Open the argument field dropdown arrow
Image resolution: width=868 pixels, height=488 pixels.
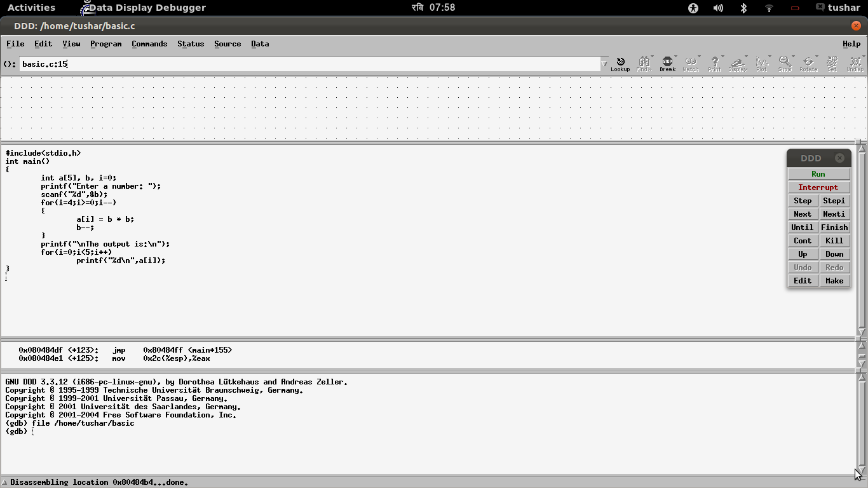(604, 64)
